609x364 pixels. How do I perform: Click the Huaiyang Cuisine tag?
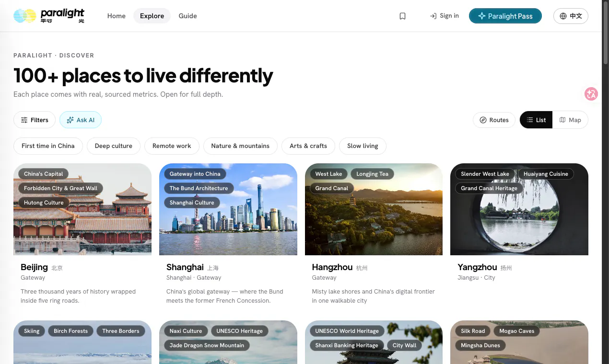click(x=546, y=174)
